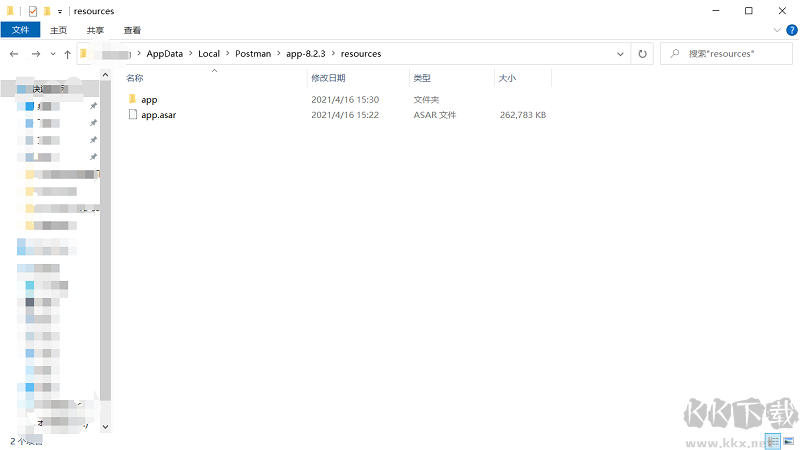
Task: Expand the chevron after AppData
Action: (x=190, y=54)
